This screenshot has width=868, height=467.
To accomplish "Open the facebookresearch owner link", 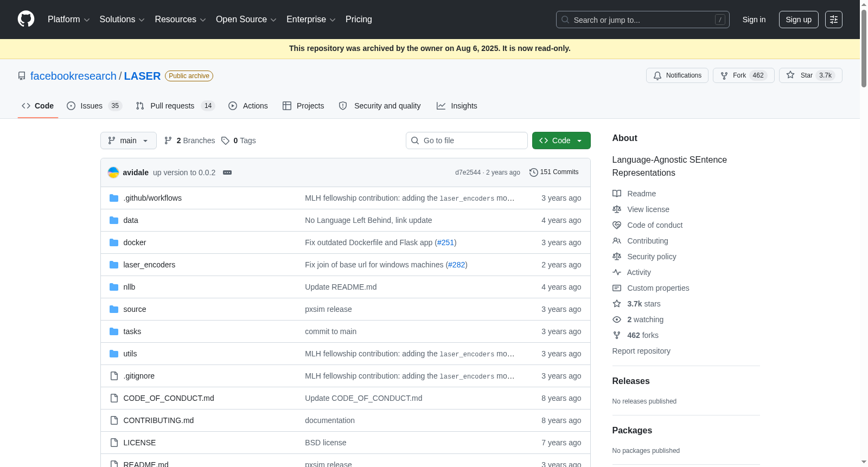I will [73, 76].
